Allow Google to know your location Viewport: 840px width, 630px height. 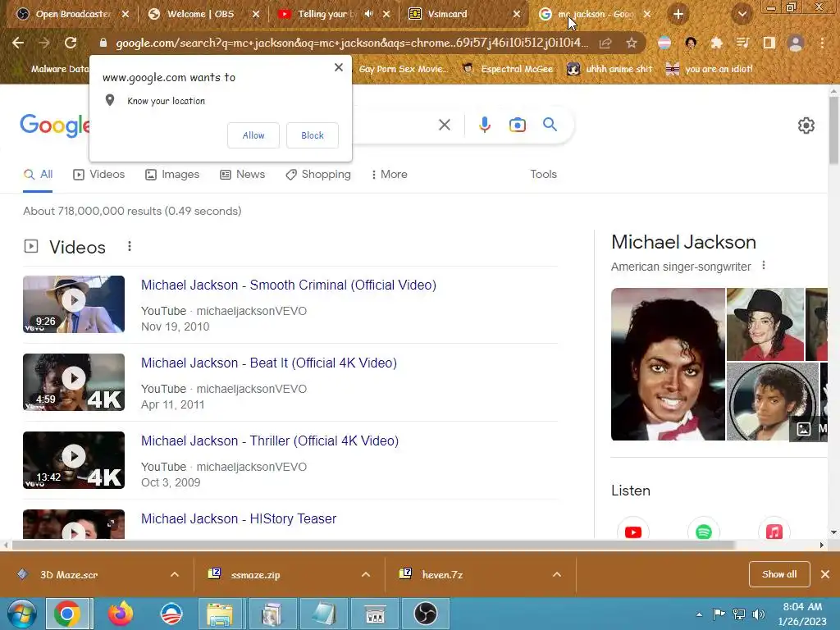pos(253,135)
